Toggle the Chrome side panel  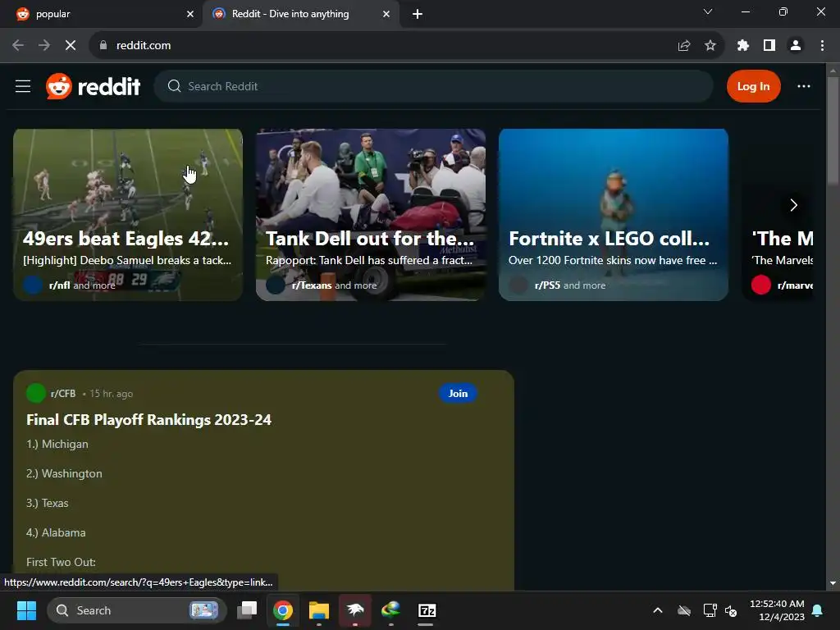tap(769, 46)
